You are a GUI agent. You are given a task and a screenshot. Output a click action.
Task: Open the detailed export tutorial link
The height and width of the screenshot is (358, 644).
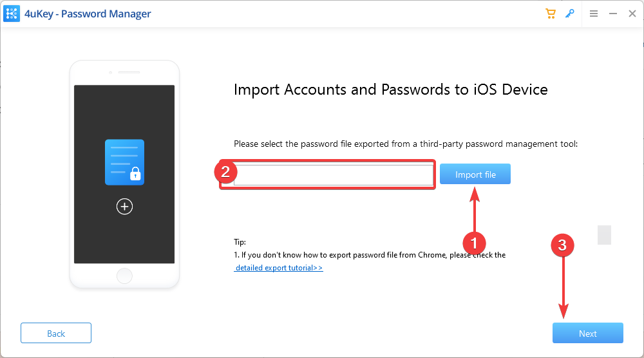coord(278,268)
